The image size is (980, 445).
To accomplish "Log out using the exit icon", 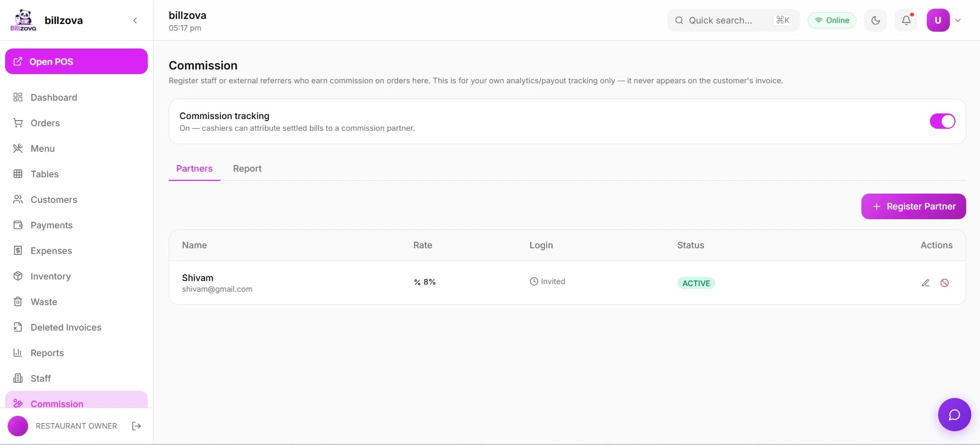I will pos(136,426).
